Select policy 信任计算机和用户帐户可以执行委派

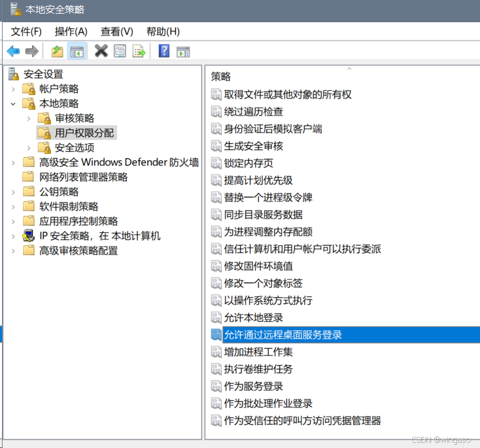(302, 249)
